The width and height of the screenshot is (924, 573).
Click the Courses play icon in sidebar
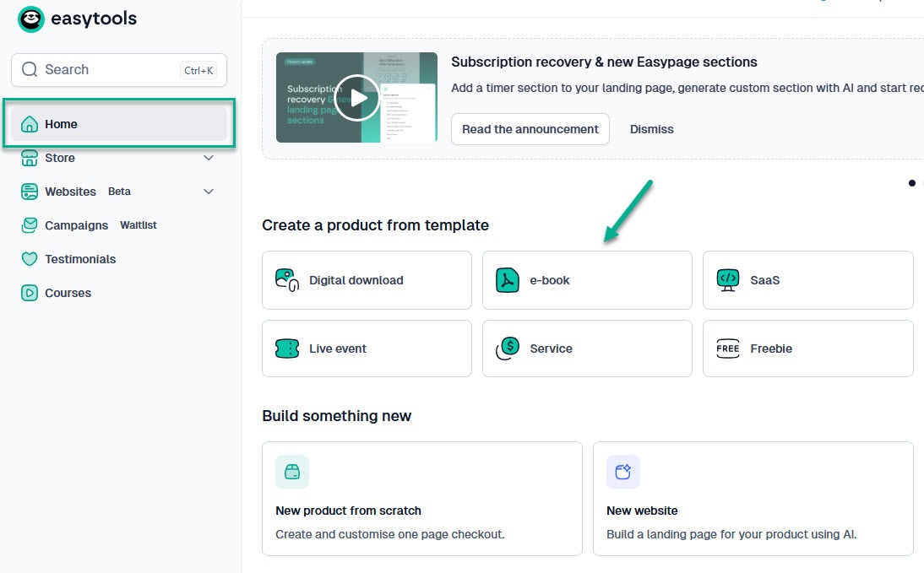[x=30, y=293]
